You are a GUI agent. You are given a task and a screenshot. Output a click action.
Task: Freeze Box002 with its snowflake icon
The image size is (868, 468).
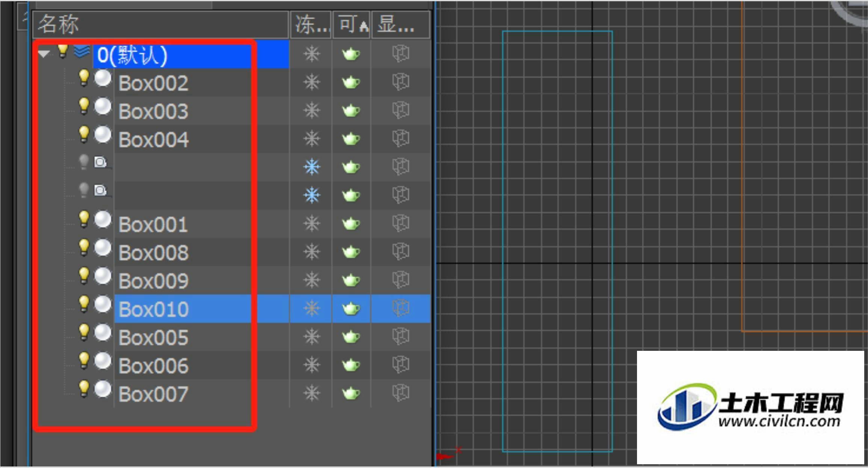coord(312,82)
